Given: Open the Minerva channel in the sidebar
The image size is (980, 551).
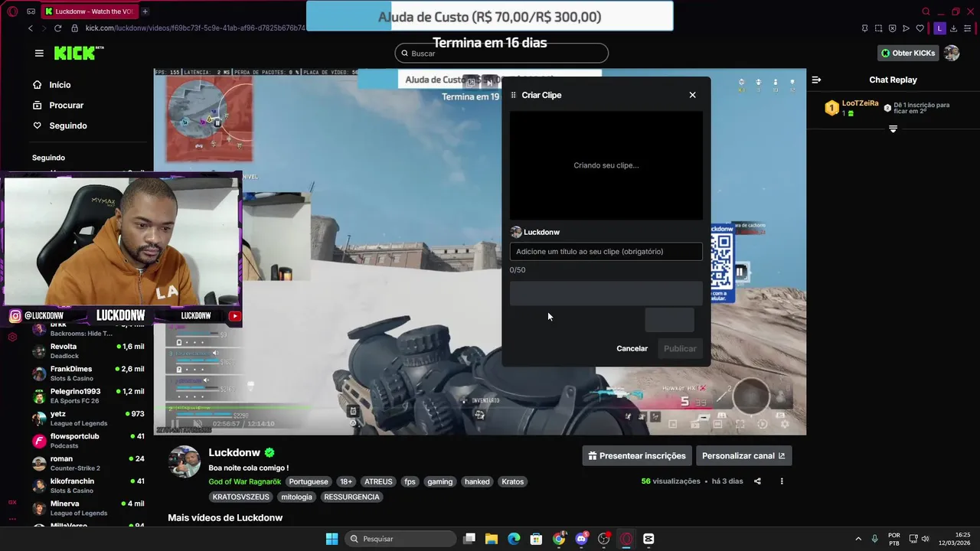Looking at the screenshot, I should tap(88, 508).
